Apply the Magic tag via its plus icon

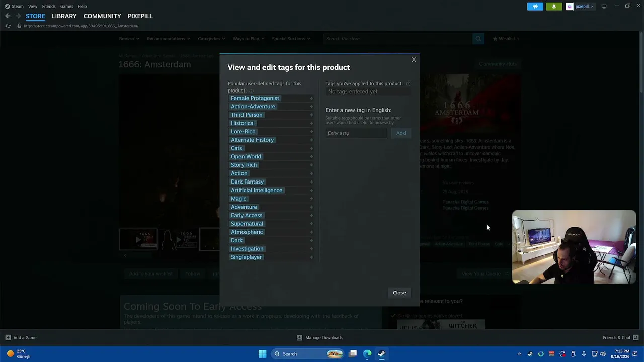(311, 199)
